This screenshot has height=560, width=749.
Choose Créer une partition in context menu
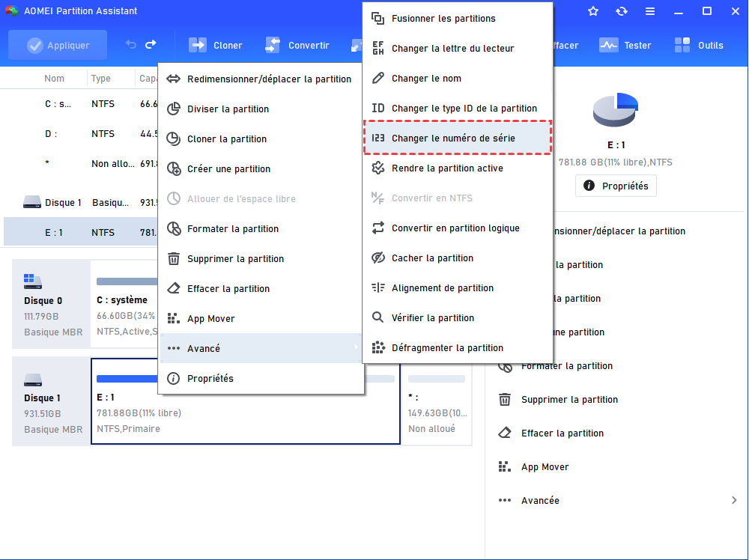click(261, 169)
